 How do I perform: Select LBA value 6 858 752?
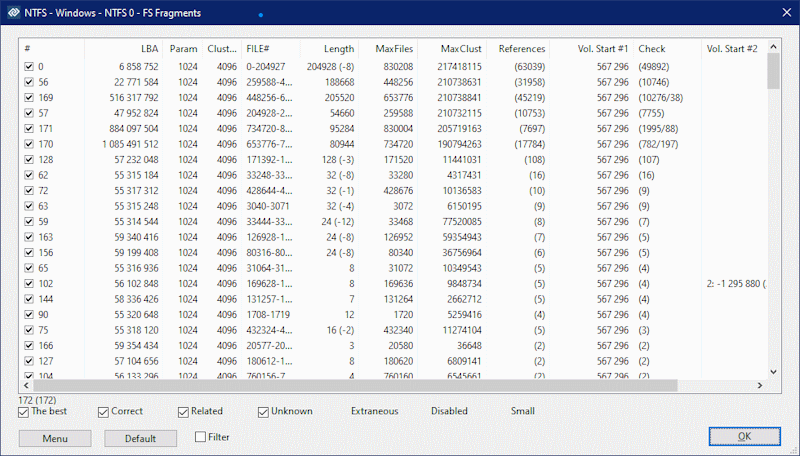[138, 67]
